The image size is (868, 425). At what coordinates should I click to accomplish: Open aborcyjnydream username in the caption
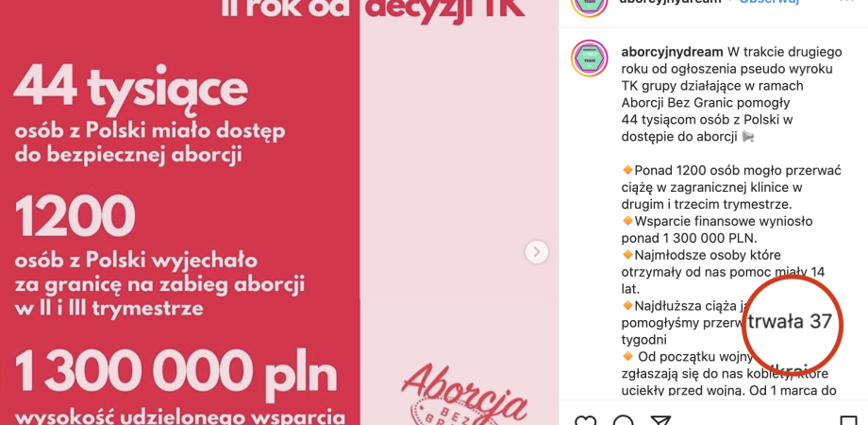coord(672,52)
